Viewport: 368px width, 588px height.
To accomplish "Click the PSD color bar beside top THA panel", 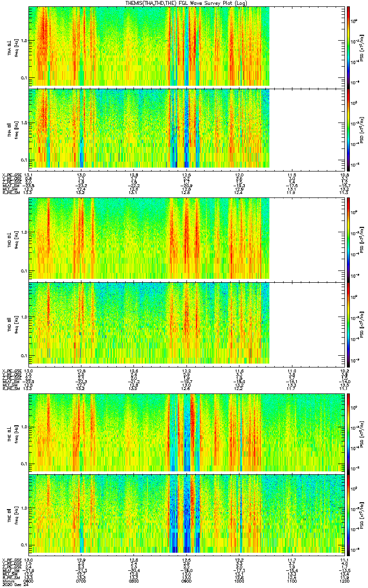I will point(348,46).
